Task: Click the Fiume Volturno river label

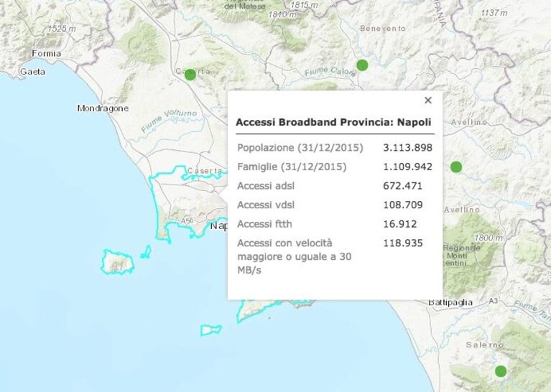Action: pyautogui.click(x=169, y=120)
